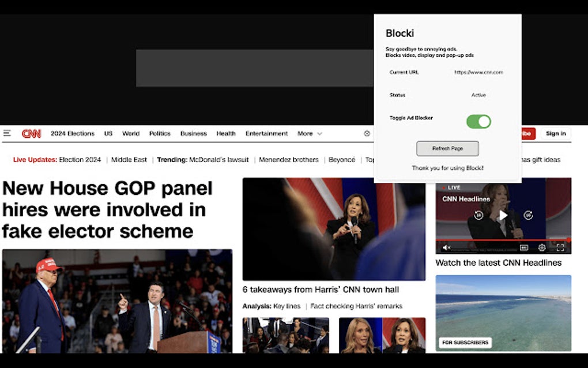Open search from the navigation bar
Image resolution: width=588 pixels, height=368 pixels.
(367, 133)
